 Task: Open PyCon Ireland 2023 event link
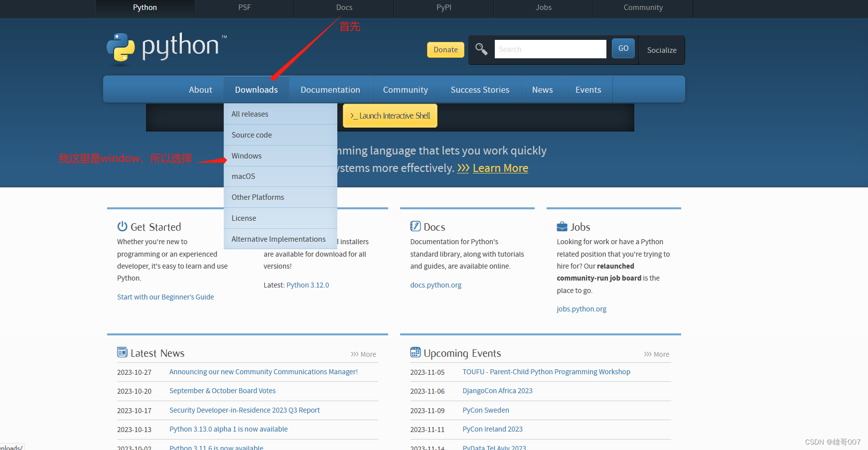(492, 429)
